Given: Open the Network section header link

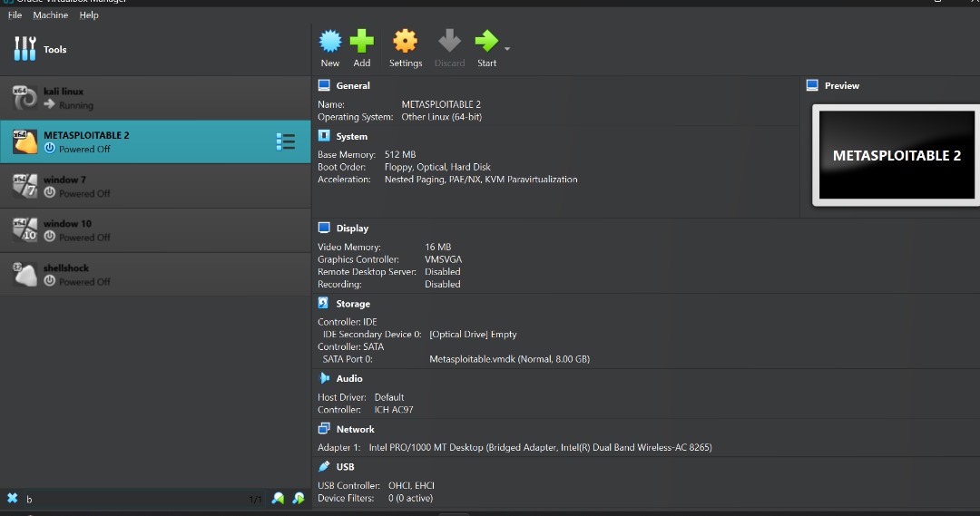Looking at the screenshot, I should coord(356,429).
